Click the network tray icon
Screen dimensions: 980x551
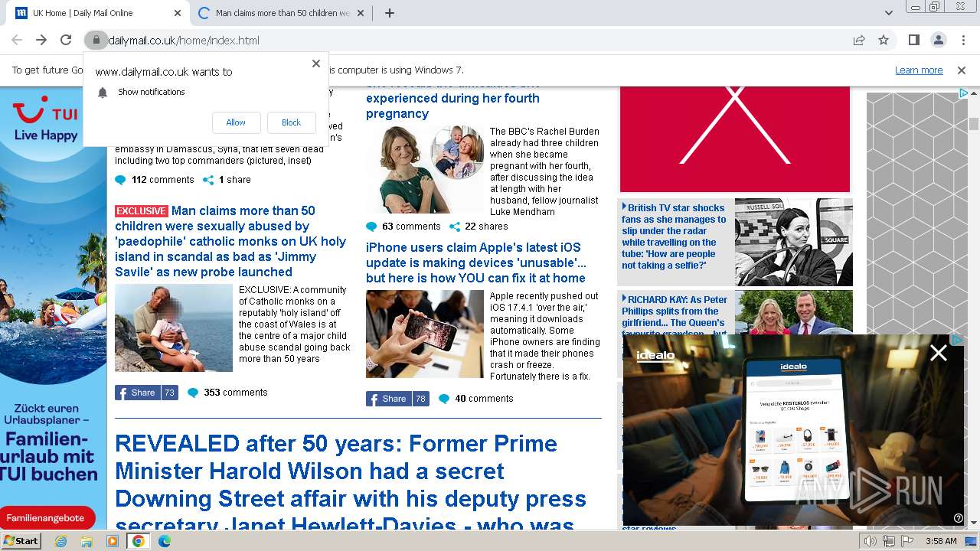click(x=889, y=541)
